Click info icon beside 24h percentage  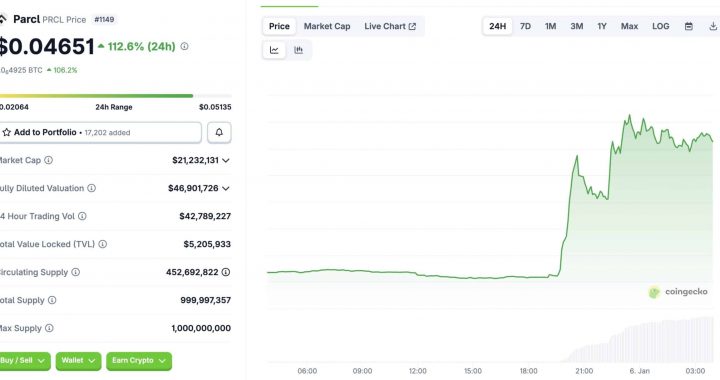pos(185,46)
